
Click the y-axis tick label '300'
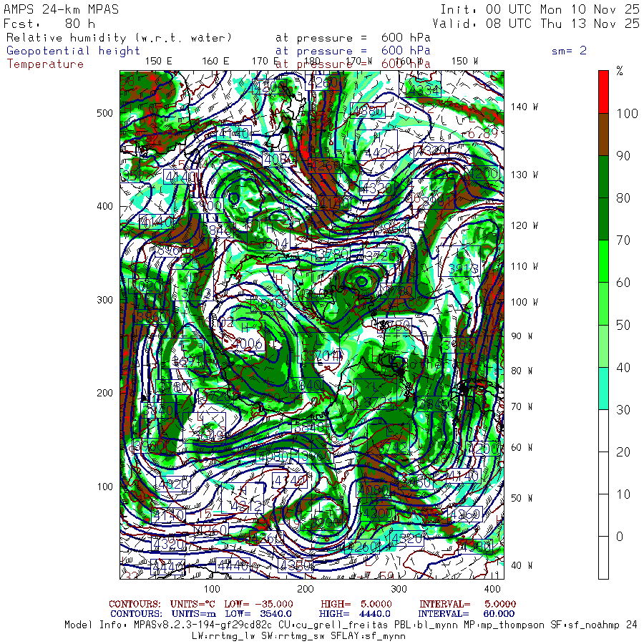tap(104, 300)
